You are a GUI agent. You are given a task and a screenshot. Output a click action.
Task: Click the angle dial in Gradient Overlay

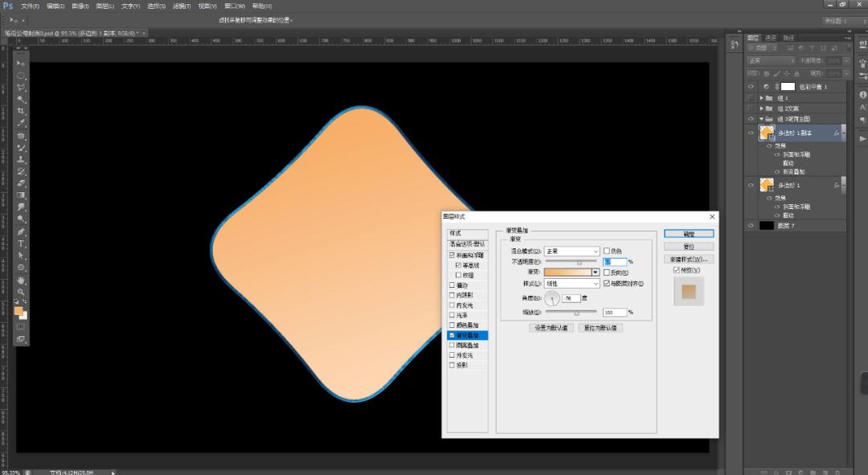pyautogui.click(x=553, y=298)
